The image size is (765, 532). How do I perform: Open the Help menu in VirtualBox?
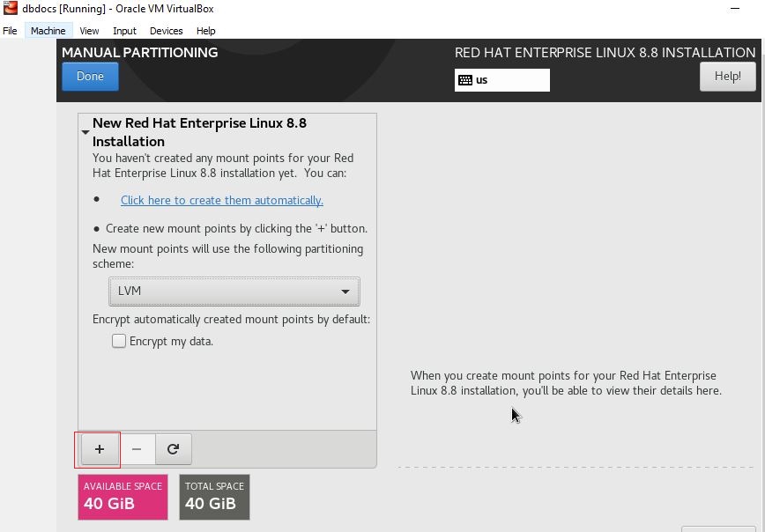[206, 31]
